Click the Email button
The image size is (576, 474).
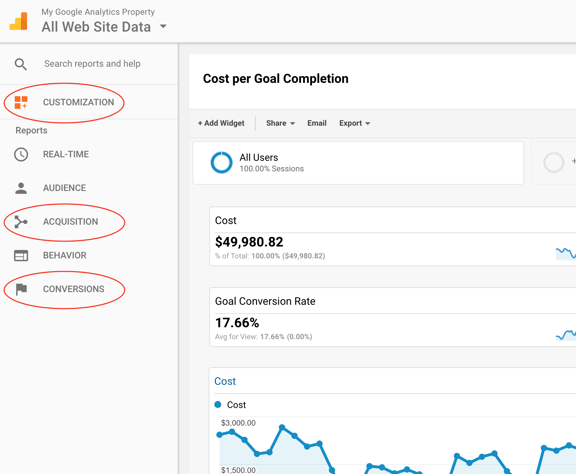317,123
